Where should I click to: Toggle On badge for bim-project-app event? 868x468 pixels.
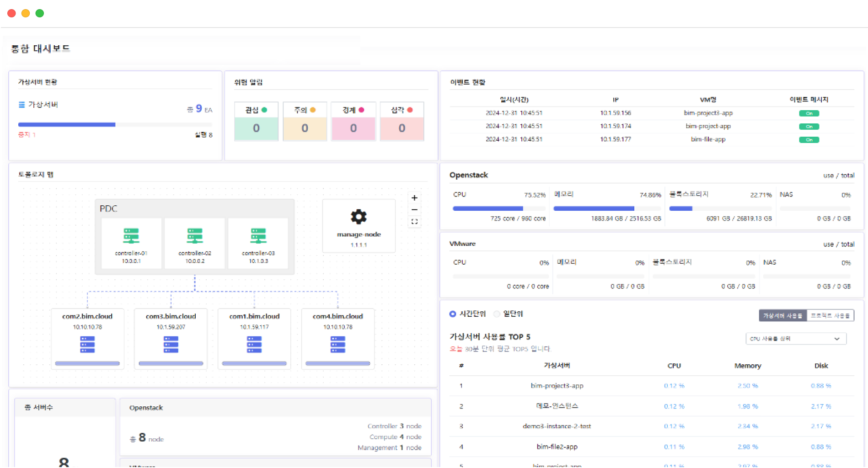click(x=809, y=127)
